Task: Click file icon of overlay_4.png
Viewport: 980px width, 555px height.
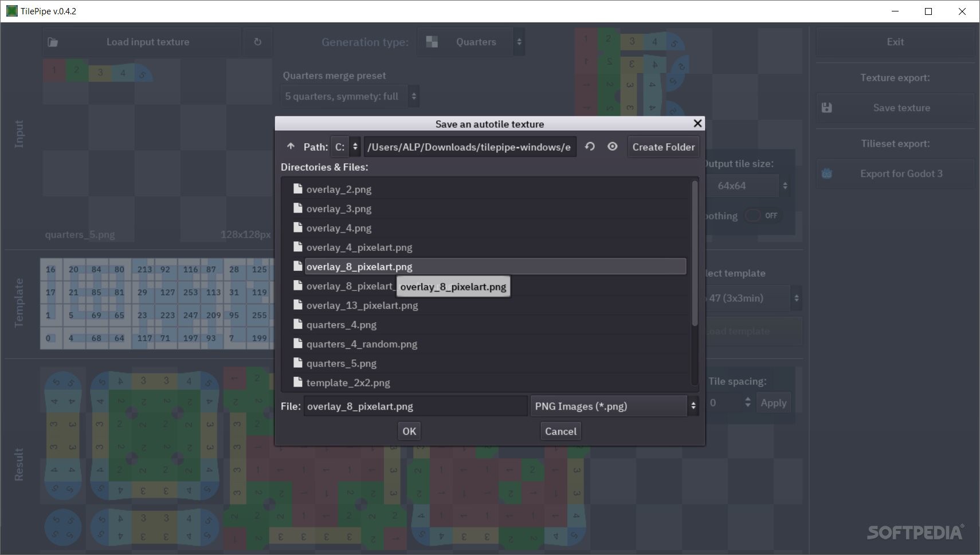Action: coord(297,227)
